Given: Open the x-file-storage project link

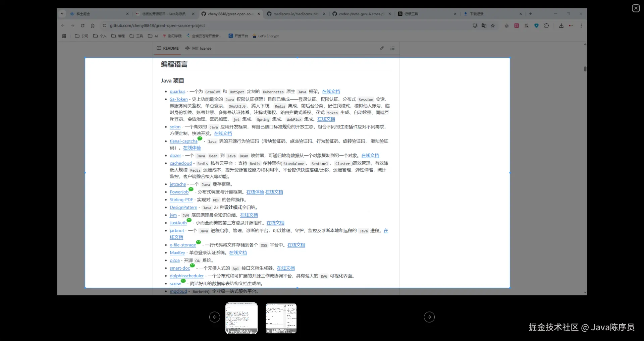Looking at the screenshot, I should coord(183,245).
